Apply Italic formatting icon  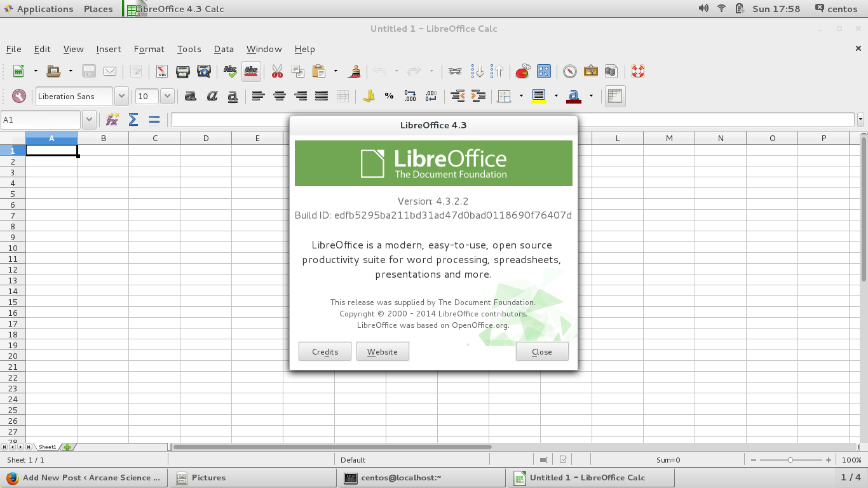(x=212, y=96)
